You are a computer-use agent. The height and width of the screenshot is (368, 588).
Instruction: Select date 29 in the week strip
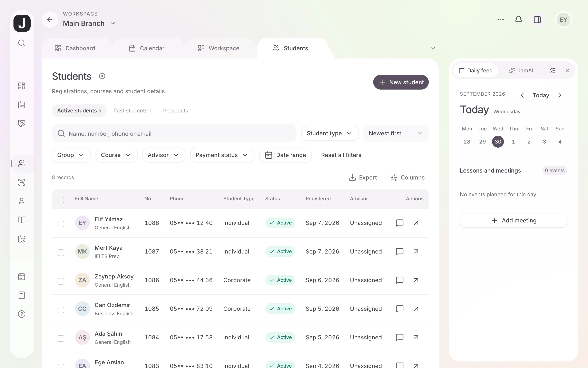point(482,142)
